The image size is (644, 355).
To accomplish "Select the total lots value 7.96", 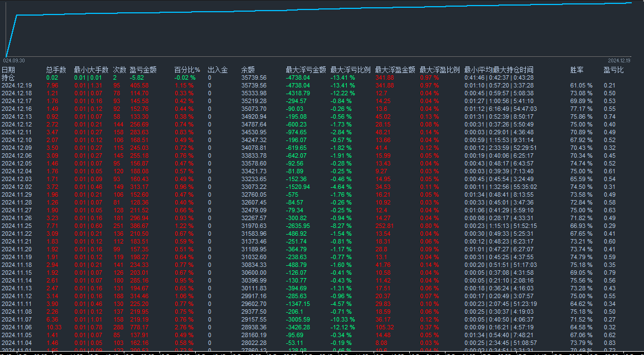I will (x=52, y=85).
